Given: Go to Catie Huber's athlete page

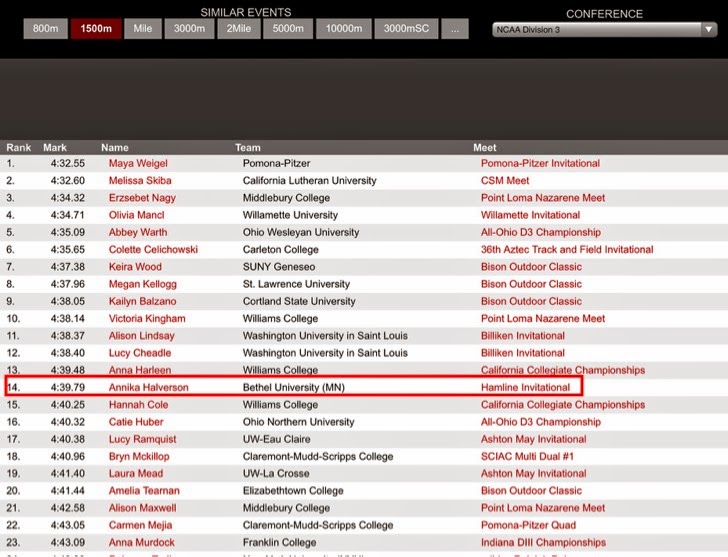Looking at the screenshot, I should 136,422.
